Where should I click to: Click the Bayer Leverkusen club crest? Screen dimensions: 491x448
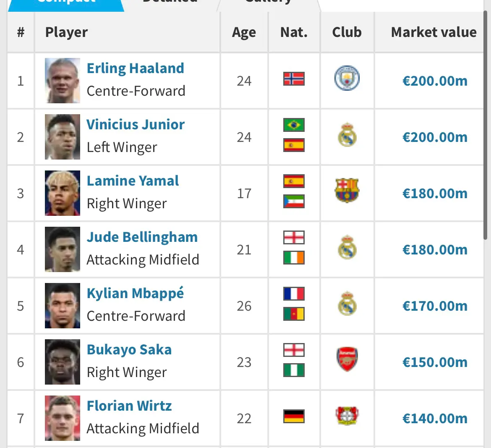pyautogui.click(x=347, y=416)
